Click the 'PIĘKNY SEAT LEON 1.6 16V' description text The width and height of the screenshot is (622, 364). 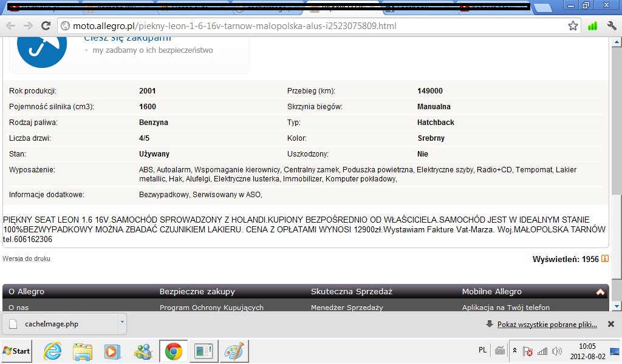pos(56,220)
